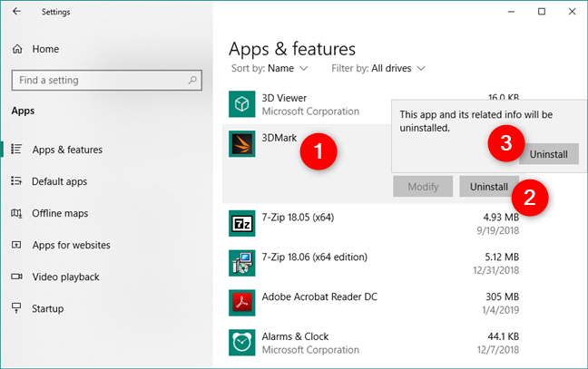Click the 3D Viewer app icon
588x369 pixels.
242,104
